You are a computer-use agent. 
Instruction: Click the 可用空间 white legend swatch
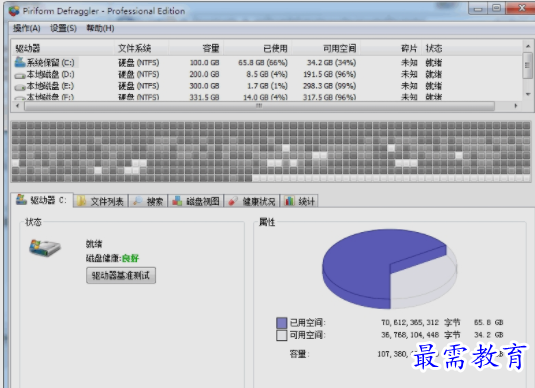[281, 335]
